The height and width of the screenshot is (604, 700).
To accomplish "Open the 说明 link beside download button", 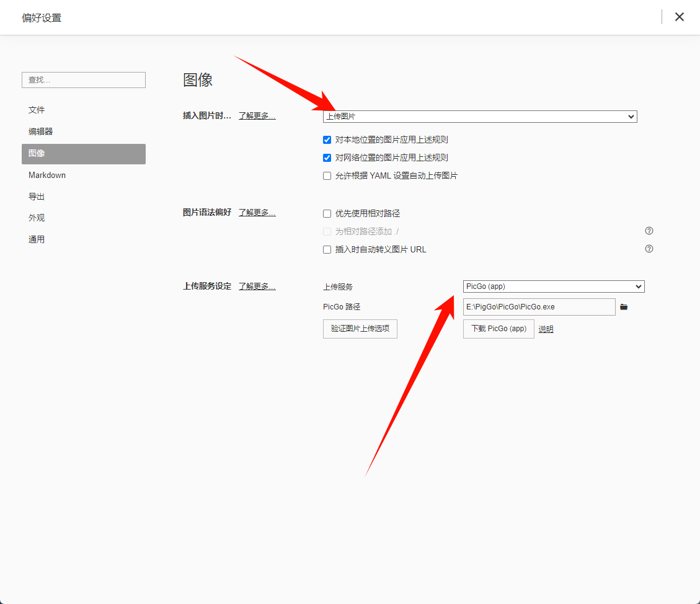I will pos(546,329).
